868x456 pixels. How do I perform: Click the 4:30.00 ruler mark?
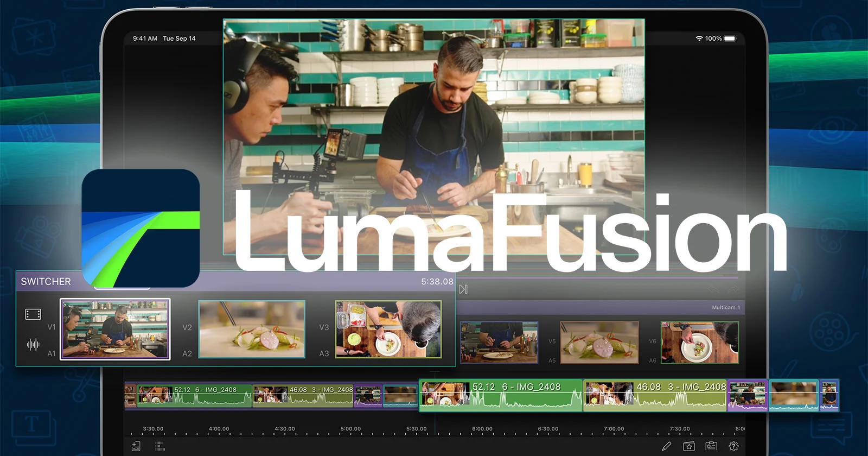point(285,429)
